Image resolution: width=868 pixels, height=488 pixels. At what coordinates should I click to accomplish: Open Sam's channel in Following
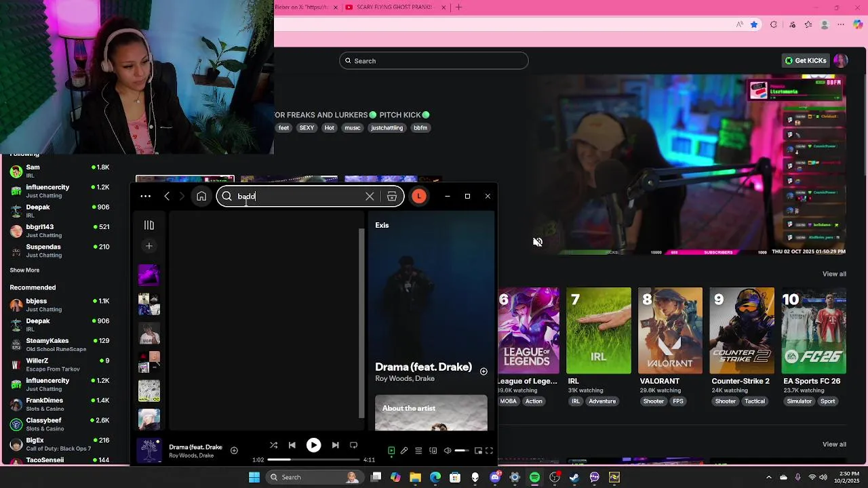(60, 171)
